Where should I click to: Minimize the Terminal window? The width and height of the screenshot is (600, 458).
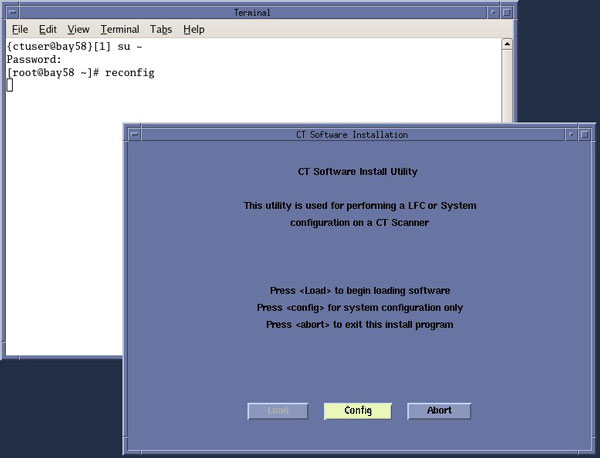coord(493,11)
